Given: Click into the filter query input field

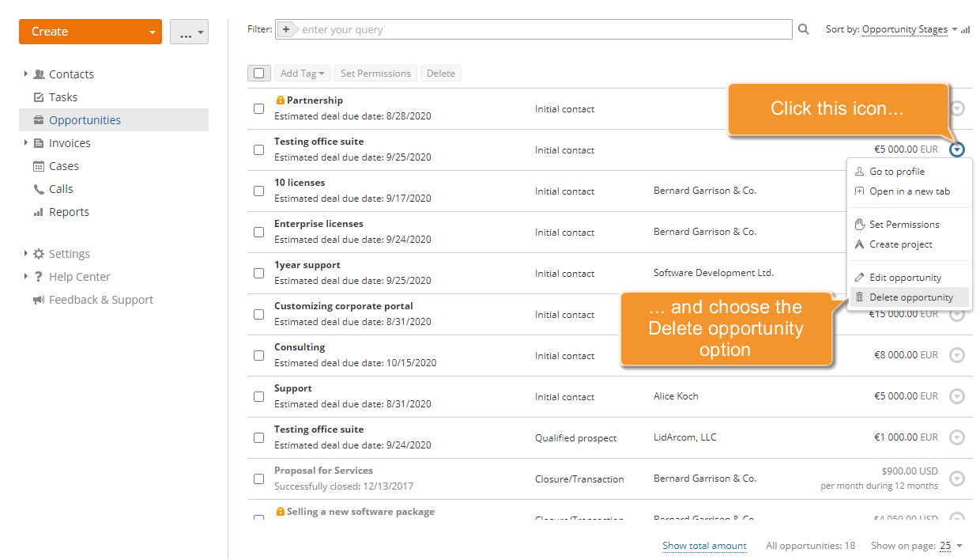Looking at the screenshot, I should click(544, 29).
